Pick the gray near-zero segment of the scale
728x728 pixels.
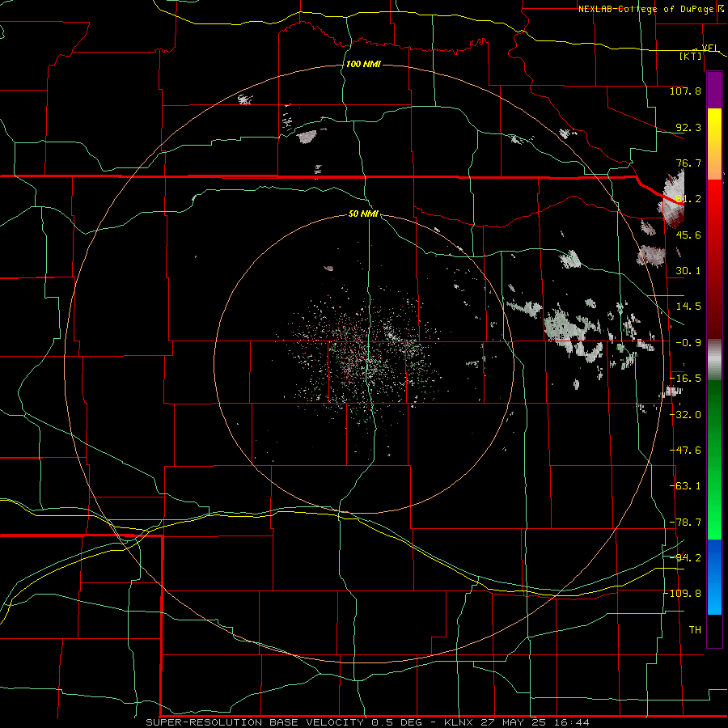[714, 360]
